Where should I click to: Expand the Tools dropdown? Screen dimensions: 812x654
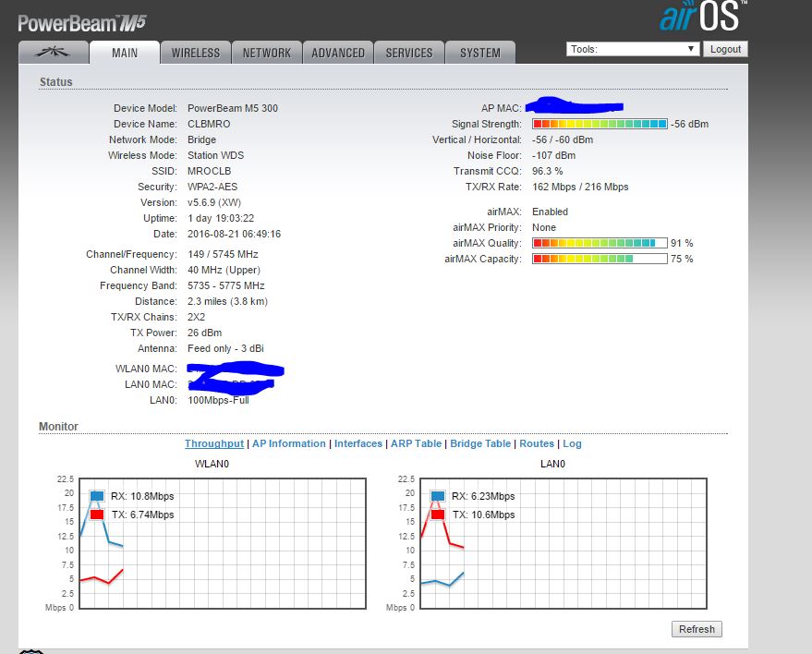coord(632,49)
